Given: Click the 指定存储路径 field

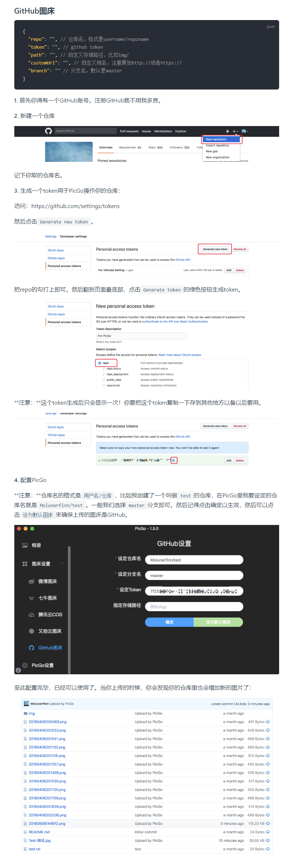Looking at the screenshot, I should pos(194,607).
